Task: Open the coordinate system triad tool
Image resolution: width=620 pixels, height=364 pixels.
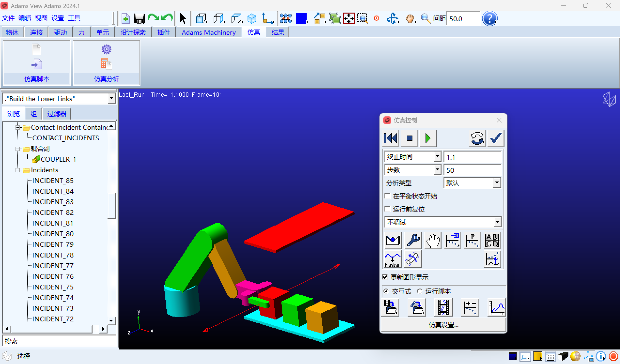Action: pos(268,18)
